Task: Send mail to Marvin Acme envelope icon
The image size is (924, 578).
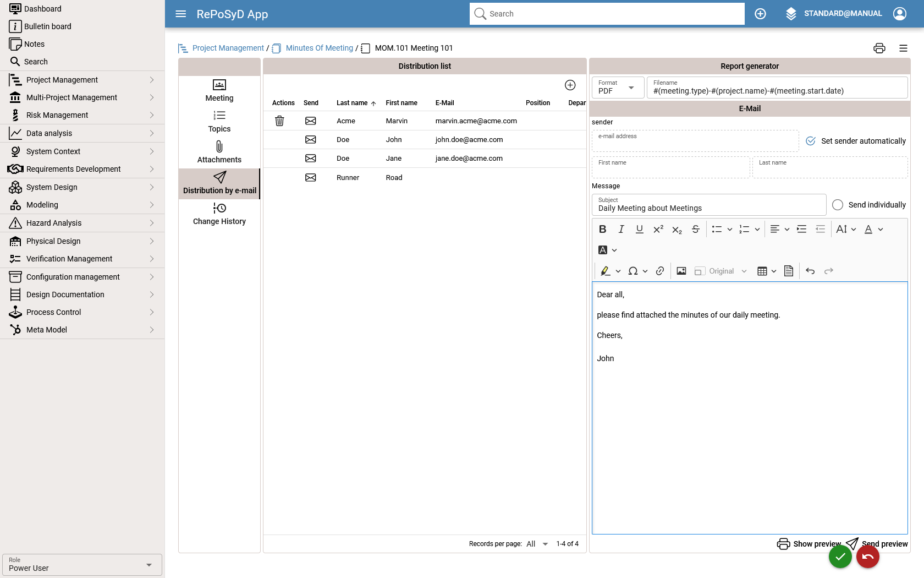Action: pos(311,121)
